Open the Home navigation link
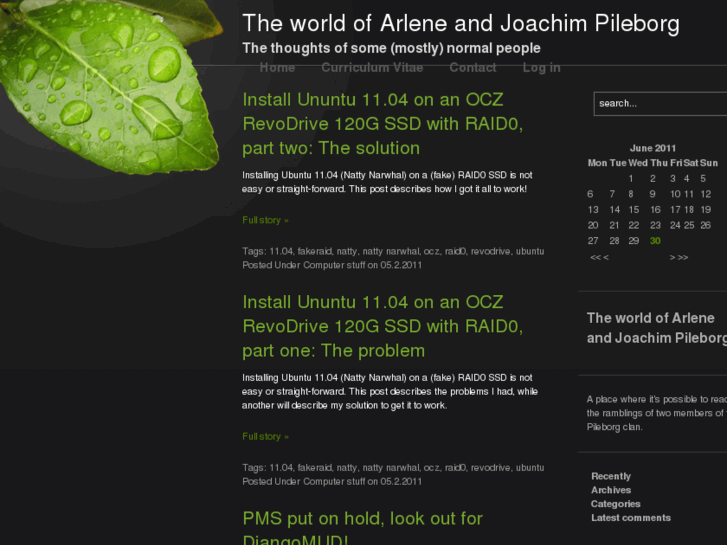 277,68
